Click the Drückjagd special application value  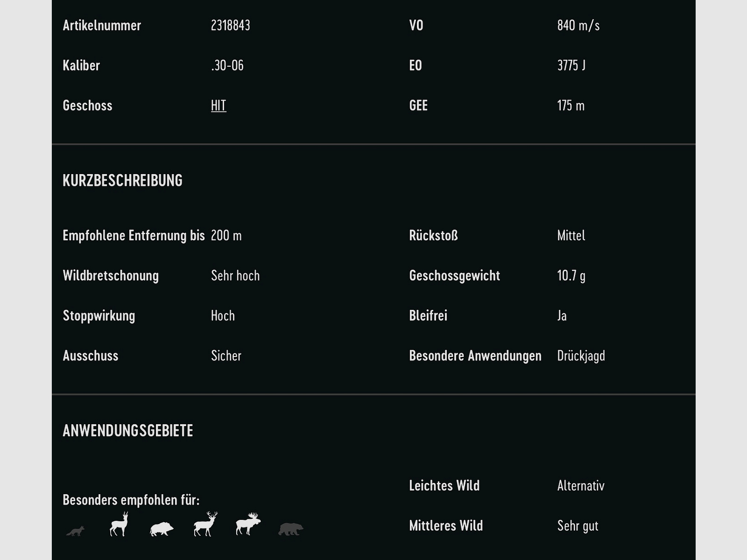pyautogui.click(x=581, y=356)
